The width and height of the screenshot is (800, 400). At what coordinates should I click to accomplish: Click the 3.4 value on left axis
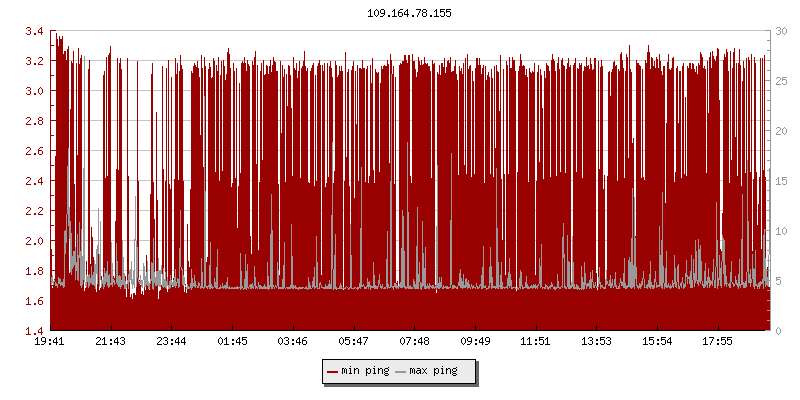click(34, 31)
